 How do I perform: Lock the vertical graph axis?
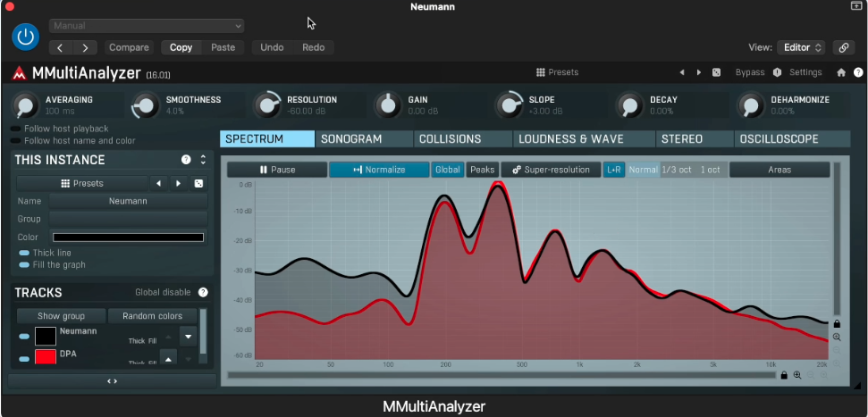pos(837,323)
